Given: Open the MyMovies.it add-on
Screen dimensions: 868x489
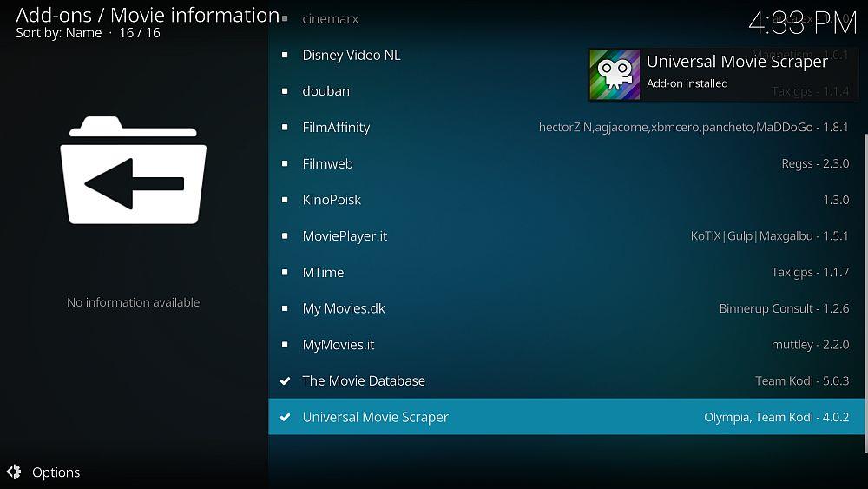Looking at the screenshot, I should tap(338, 345).
